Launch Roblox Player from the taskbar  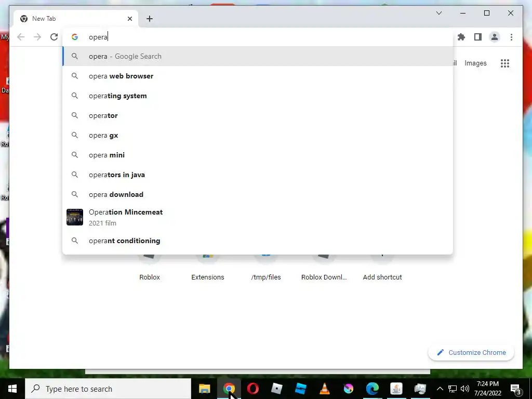pyautogui.click(x=277, y=389)
